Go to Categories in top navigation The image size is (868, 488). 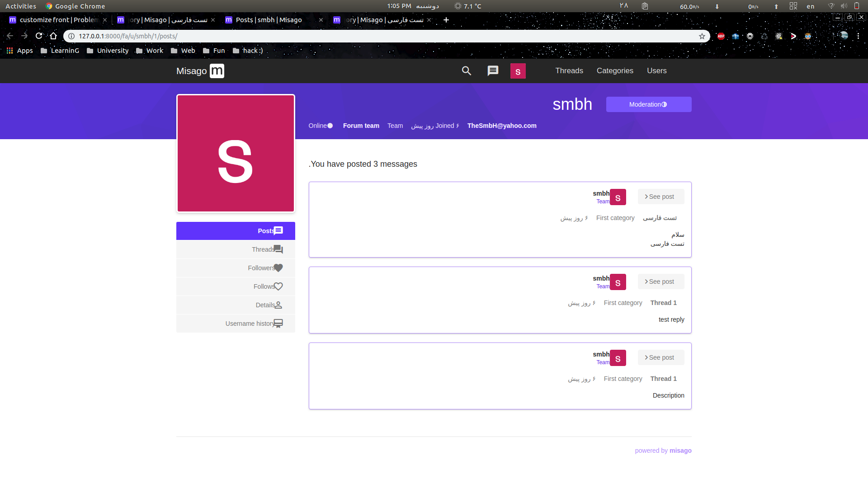pyautogui.click(x=614, y=71)
